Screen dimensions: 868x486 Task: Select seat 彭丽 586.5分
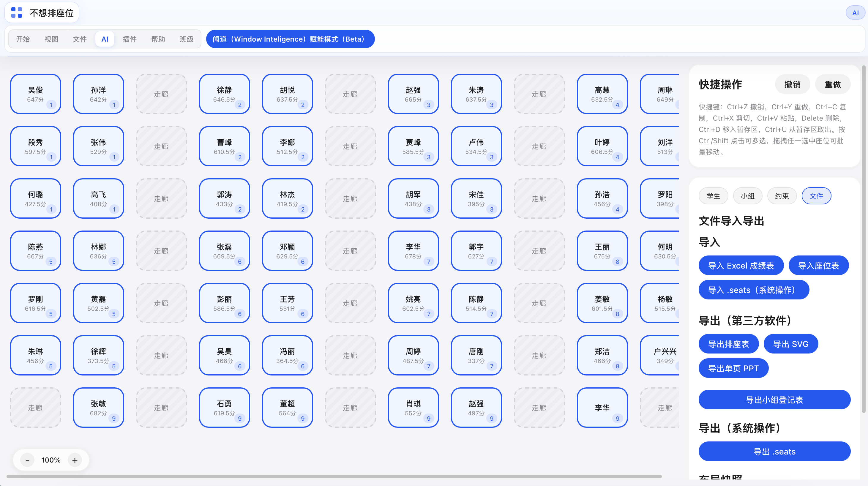(224, 303)
